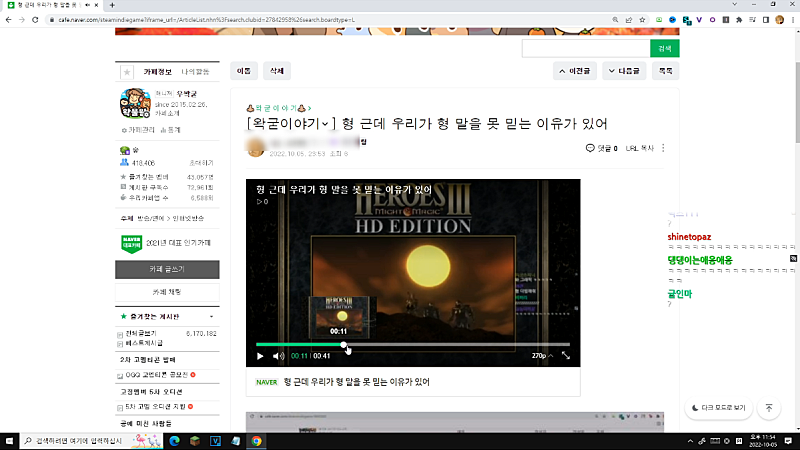Go to next post with 다음글 button
Image resolution: width=800 pixels, height=450 pixels.
[625, 71]
